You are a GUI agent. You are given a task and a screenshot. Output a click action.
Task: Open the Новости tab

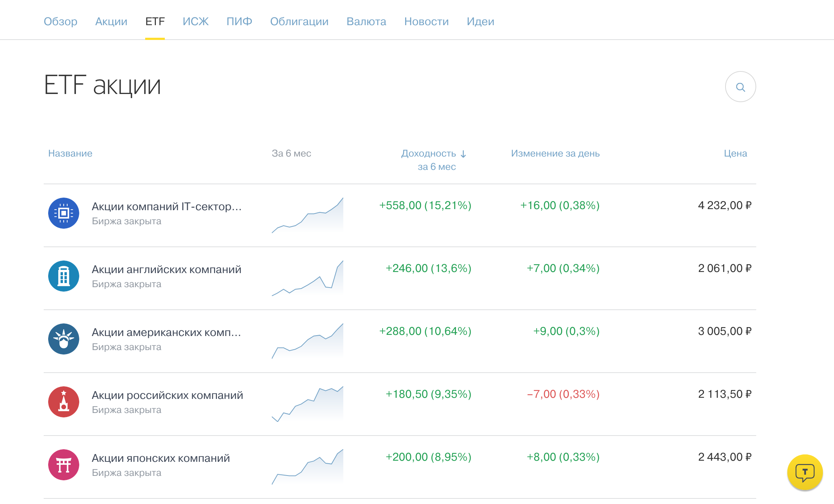[426, 21]
